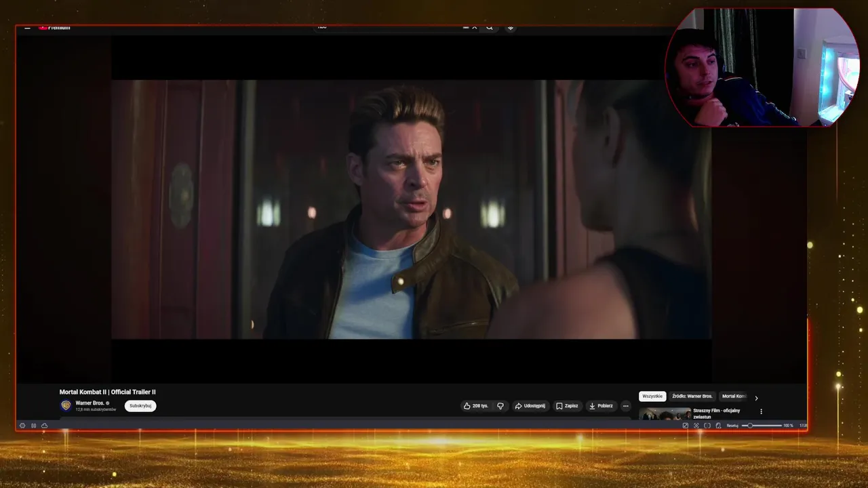Viewport: 868px width, 488px height.
Task: Open the YouTube hamburger menu
Action: click(27, 28)
